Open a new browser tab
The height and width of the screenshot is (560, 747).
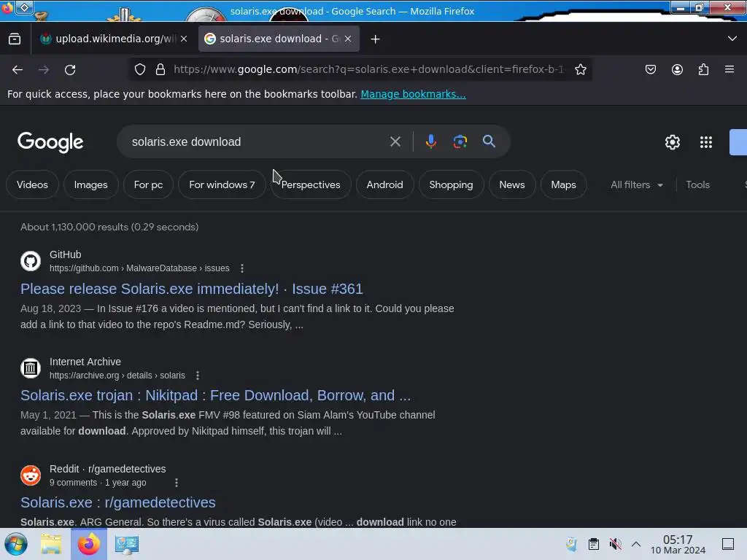pyautogui.click(x=376, y=39)
